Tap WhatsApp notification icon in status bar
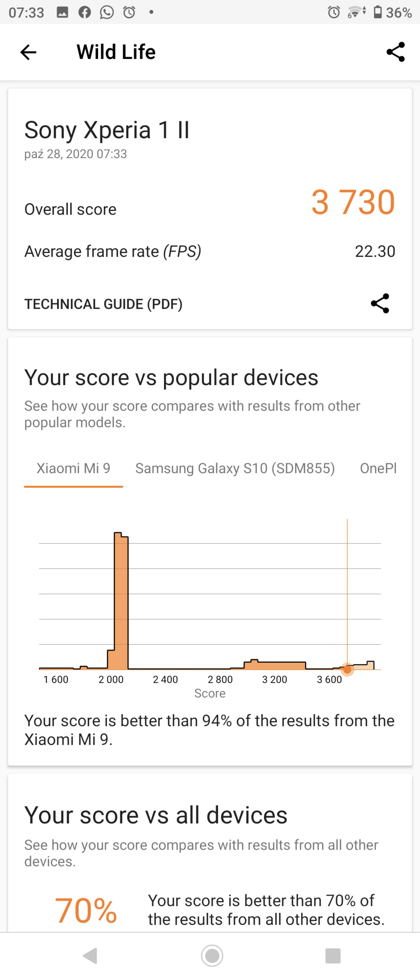420x980 pixels. (x=107, y=13)
